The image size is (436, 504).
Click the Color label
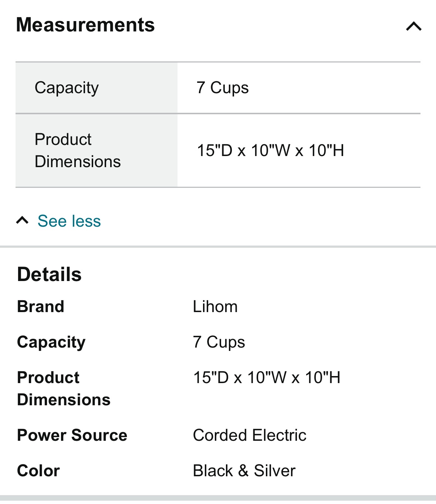[38, 471]
